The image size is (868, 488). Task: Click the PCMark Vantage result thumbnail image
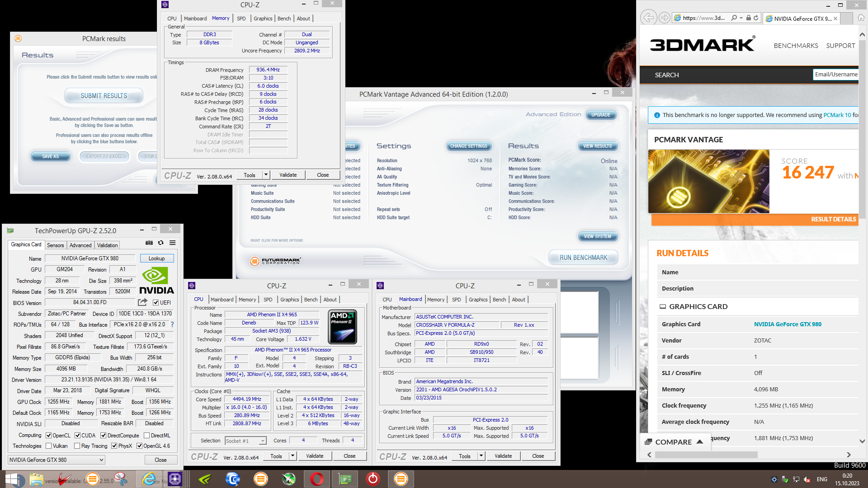pyautogui.click(x=708, y=181)
